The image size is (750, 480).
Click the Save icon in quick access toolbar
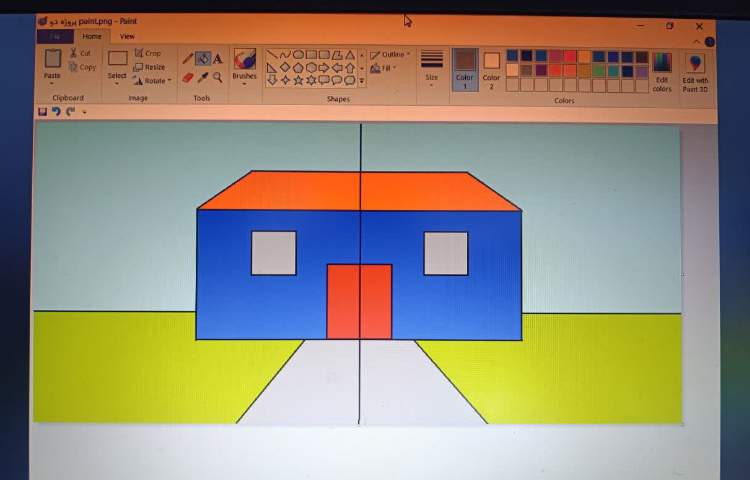pyautogui.click(x=42, y=111)
